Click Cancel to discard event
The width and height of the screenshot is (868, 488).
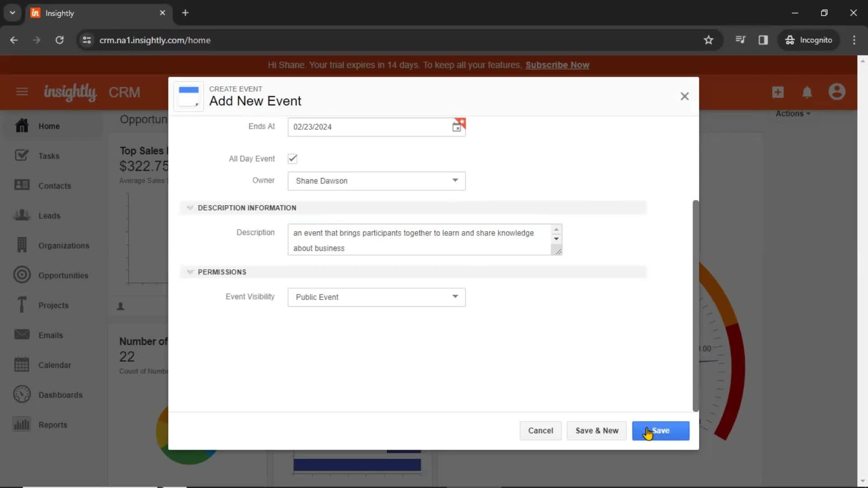(541, 430)
